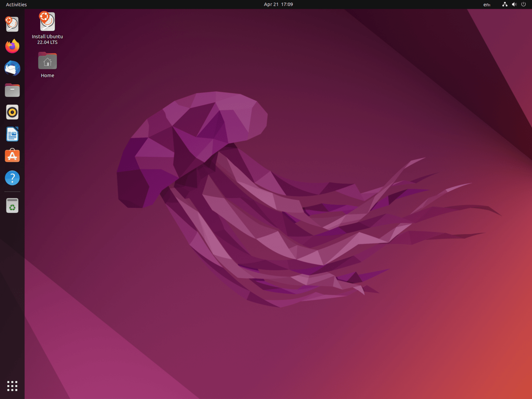Click the network status icon in top bar

click(x=505, y=4)
